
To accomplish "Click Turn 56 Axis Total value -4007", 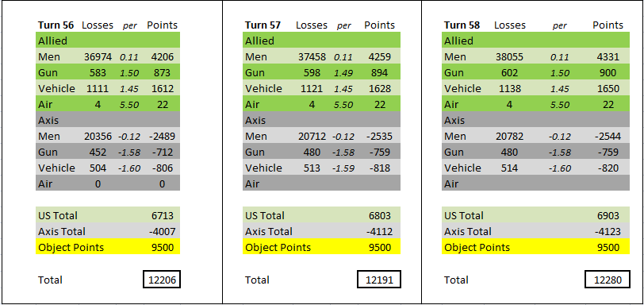I will click(x=162, y=231).
